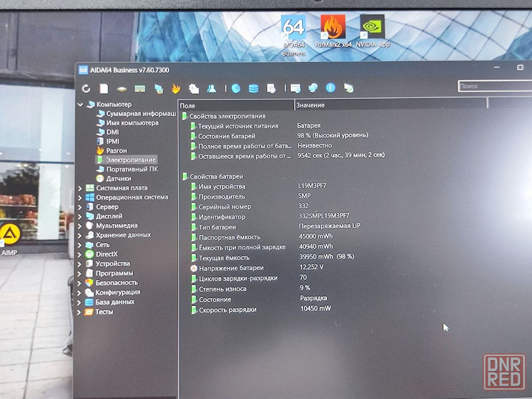532x399 pixels.
Task: Click the window-with-globe toolbar icon
Action: tap(295, 88)
